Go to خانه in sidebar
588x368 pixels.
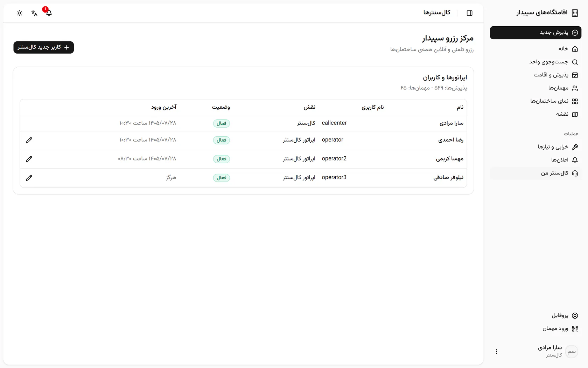535,49
